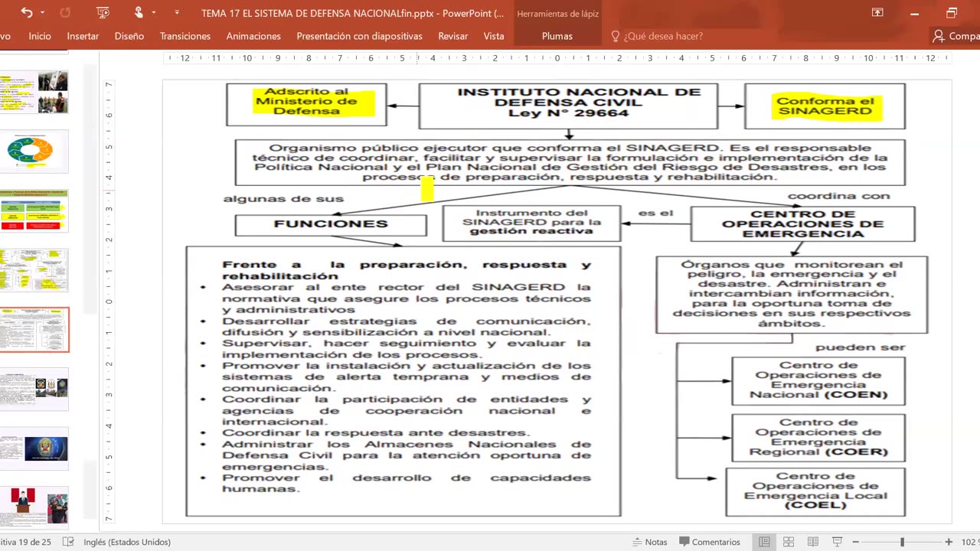Open the Insertar ribbon tab
The image size is (980, 551).
(x=83, y=36)
